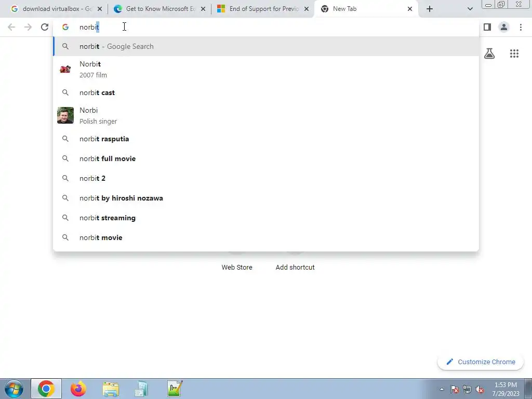Open Windows Explorer from taskbar
The image size is (532, 399).
tap(111, 389)
